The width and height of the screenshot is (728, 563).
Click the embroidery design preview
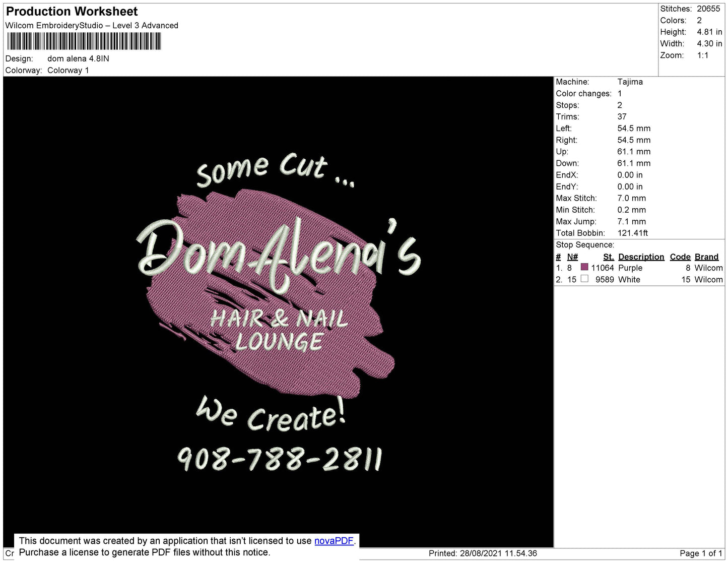pos(278,311)
